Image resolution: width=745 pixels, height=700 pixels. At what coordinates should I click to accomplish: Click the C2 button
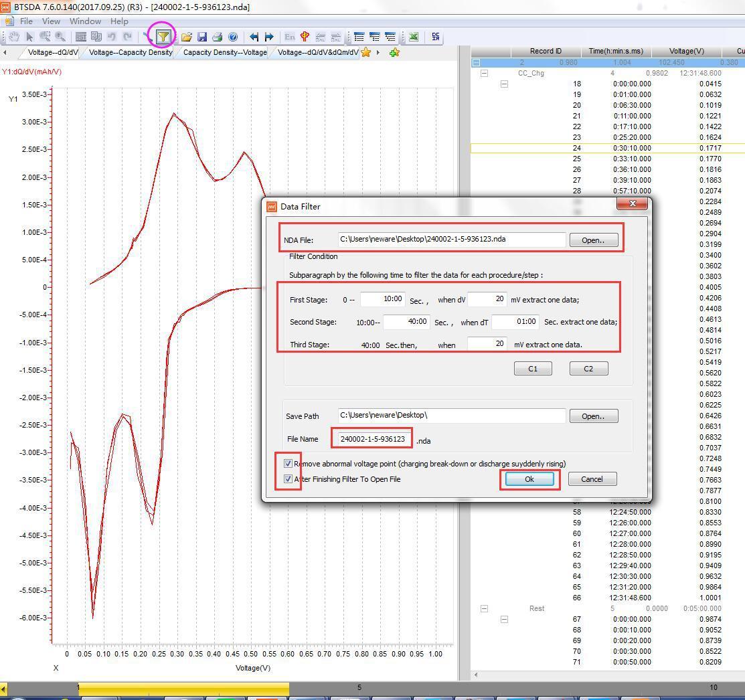(588, 369)
